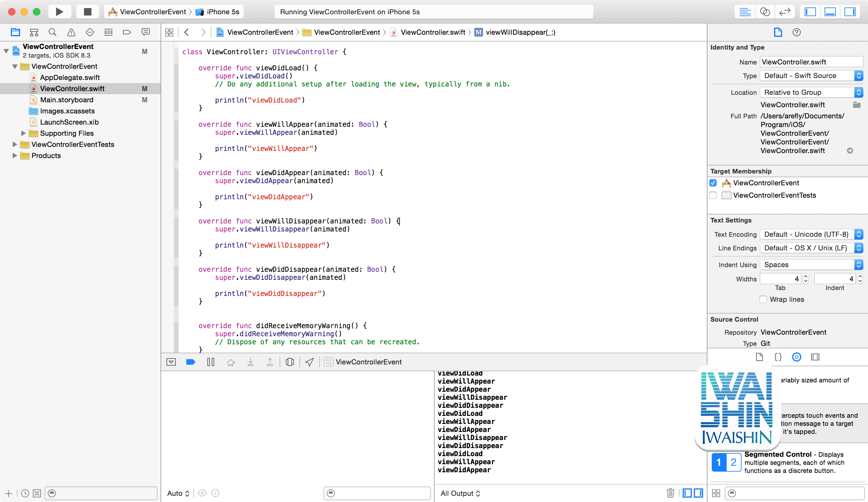Open the Symbol navigator
This screenshot has height=502, width=868.
[34, 32]
